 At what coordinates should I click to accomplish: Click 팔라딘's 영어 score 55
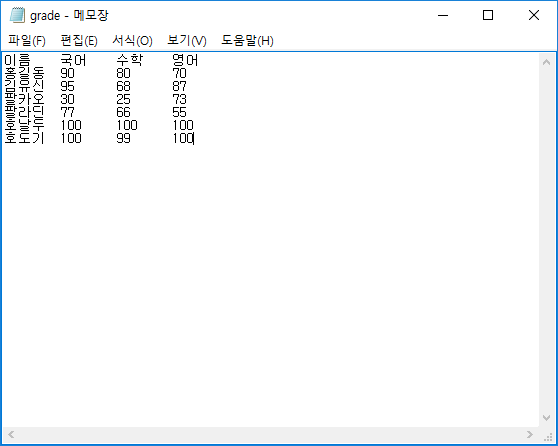click(179, 112)
